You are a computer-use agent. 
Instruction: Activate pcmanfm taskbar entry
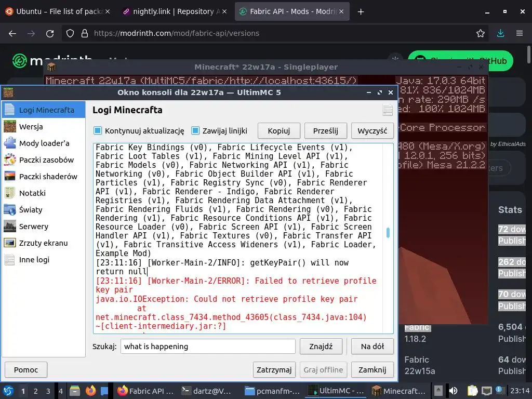(x=272, y=391)
